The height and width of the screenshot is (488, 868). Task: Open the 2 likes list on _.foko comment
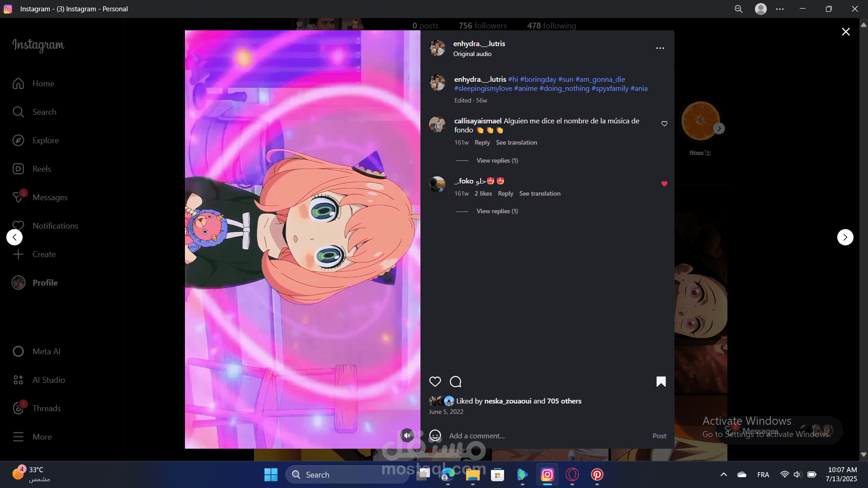point(483,193)
